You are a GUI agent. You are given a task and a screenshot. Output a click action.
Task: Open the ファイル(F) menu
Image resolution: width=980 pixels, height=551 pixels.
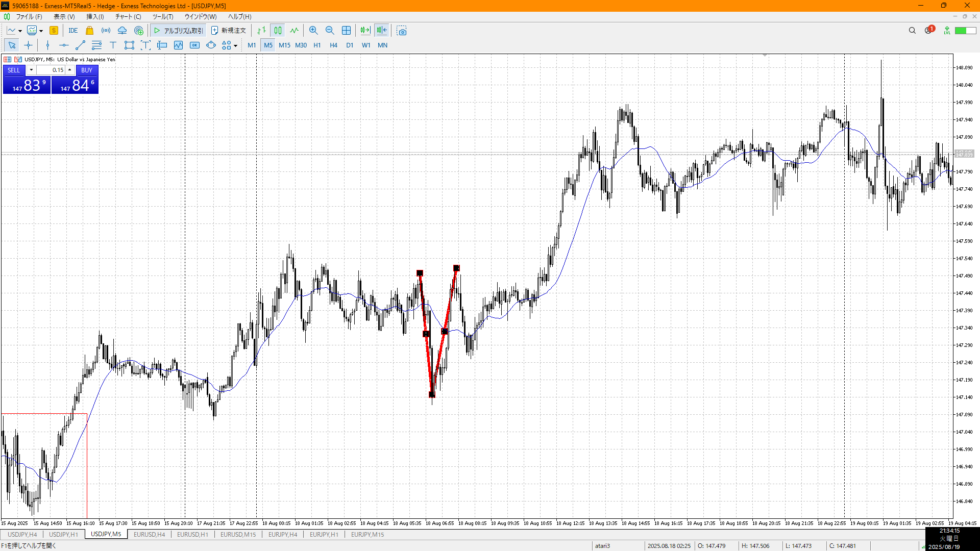(29, 17)
